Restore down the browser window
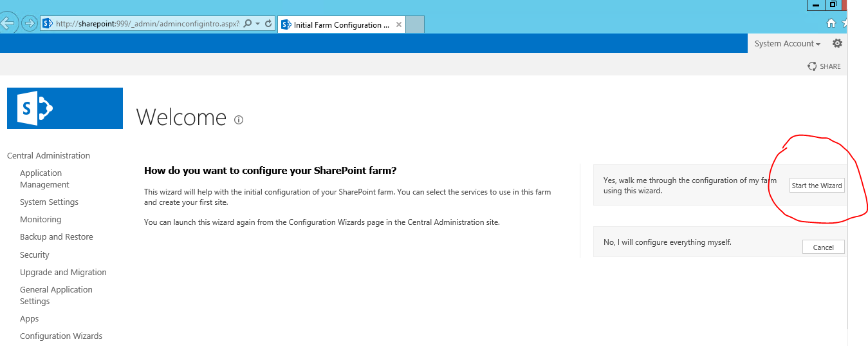 (x=833, y=5)
